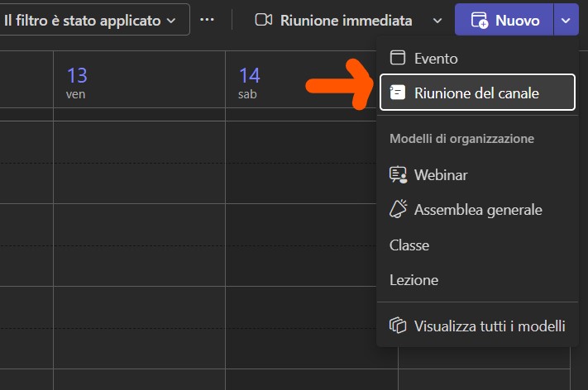Click the Webinar presenter icon
This screenshot has height=390, width=588.
(398, 175)
